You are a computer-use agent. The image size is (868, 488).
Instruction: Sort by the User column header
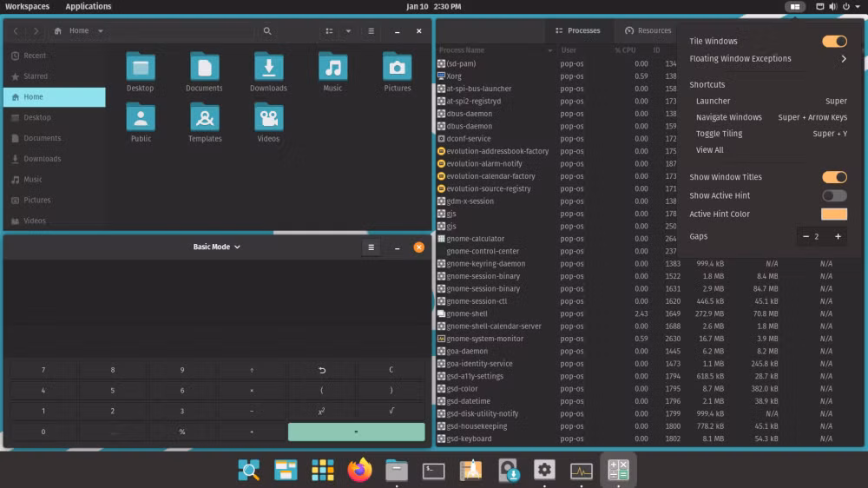pyautogui.click(x=569, y=50)
